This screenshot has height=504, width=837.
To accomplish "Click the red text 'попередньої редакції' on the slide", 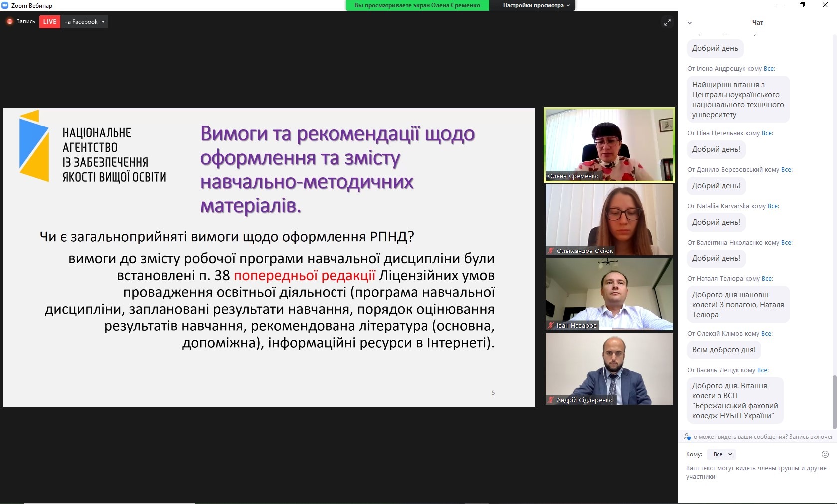I will (305, 275).
